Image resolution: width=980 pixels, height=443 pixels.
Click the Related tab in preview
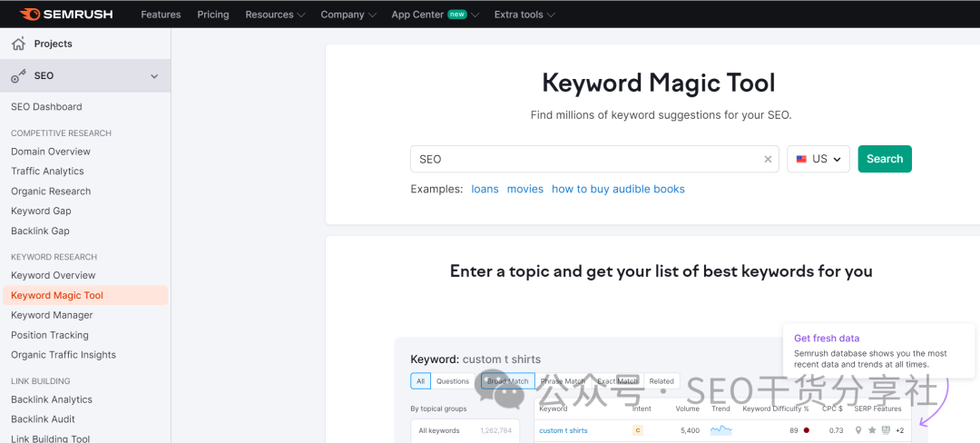click(661, 381)
